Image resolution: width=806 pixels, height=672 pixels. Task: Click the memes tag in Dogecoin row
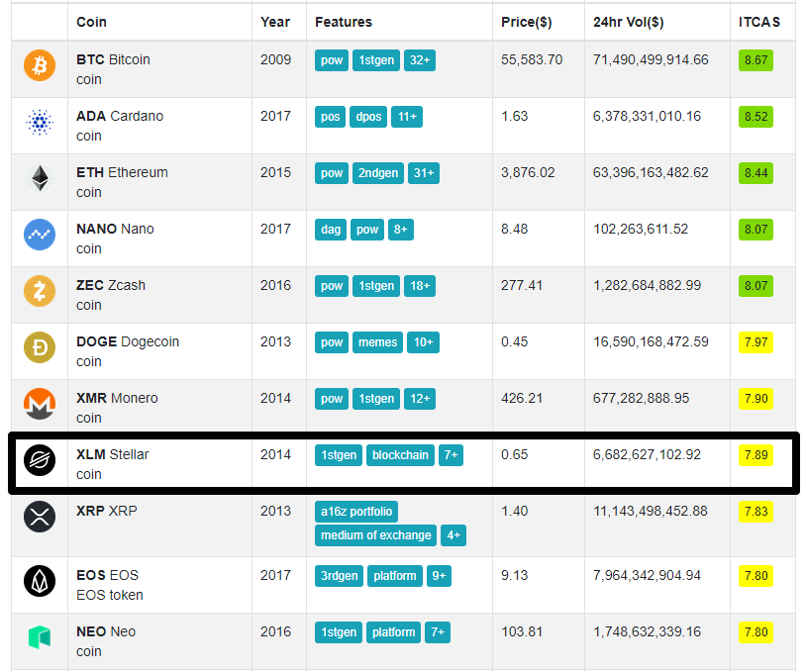378,342
